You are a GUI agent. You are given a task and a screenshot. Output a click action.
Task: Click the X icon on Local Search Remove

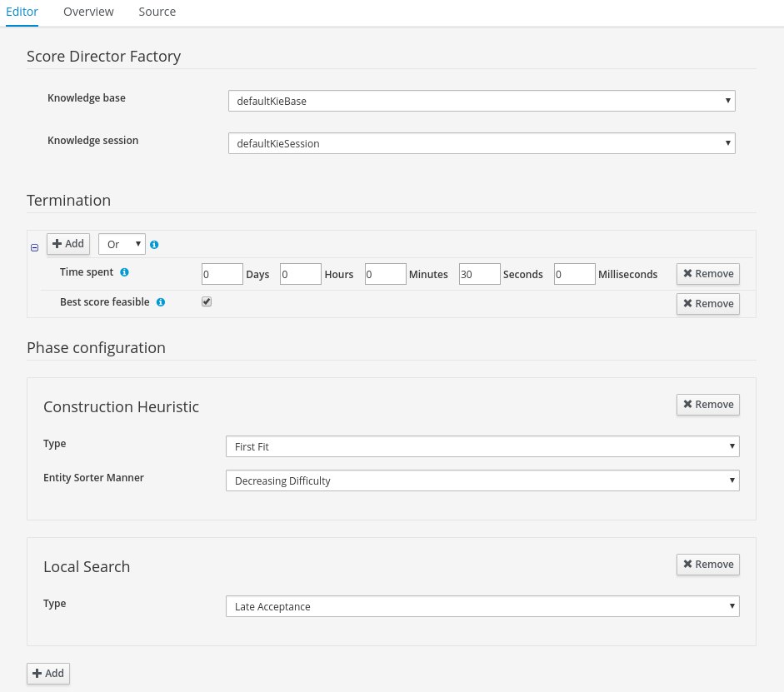tap(690, 564)
